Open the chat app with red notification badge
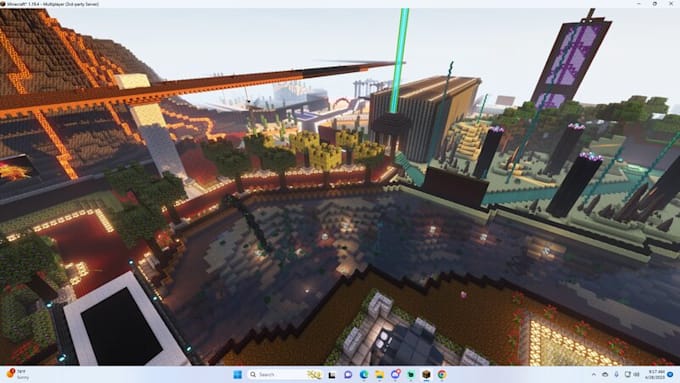The width and height of the screenshot is (680, 383). (x=395, y=374)
